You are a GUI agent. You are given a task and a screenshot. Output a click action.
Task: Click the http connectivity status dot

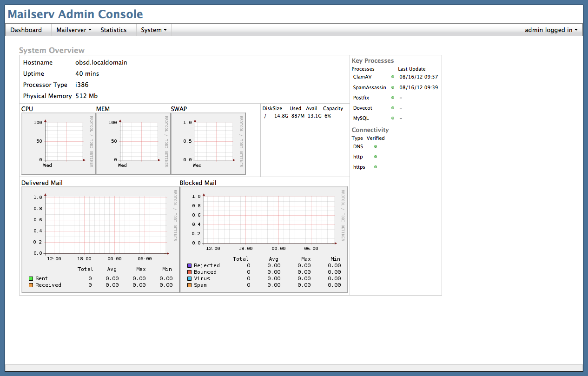point(376,157)
